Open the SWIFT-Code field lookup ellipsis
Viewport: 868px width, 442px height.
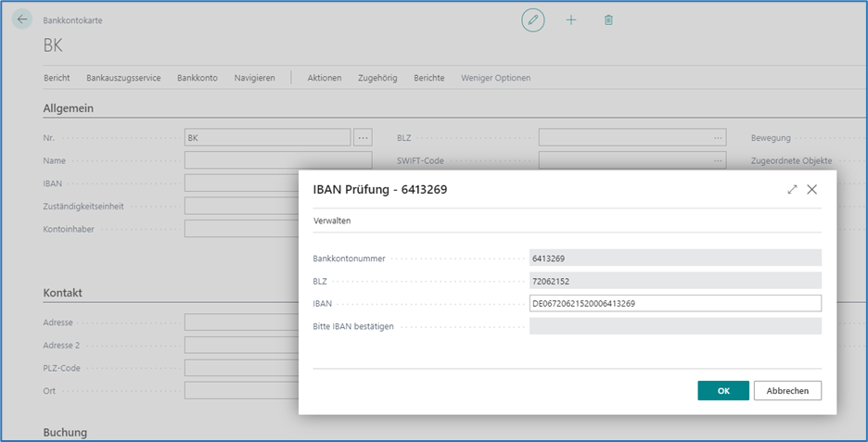718,160
